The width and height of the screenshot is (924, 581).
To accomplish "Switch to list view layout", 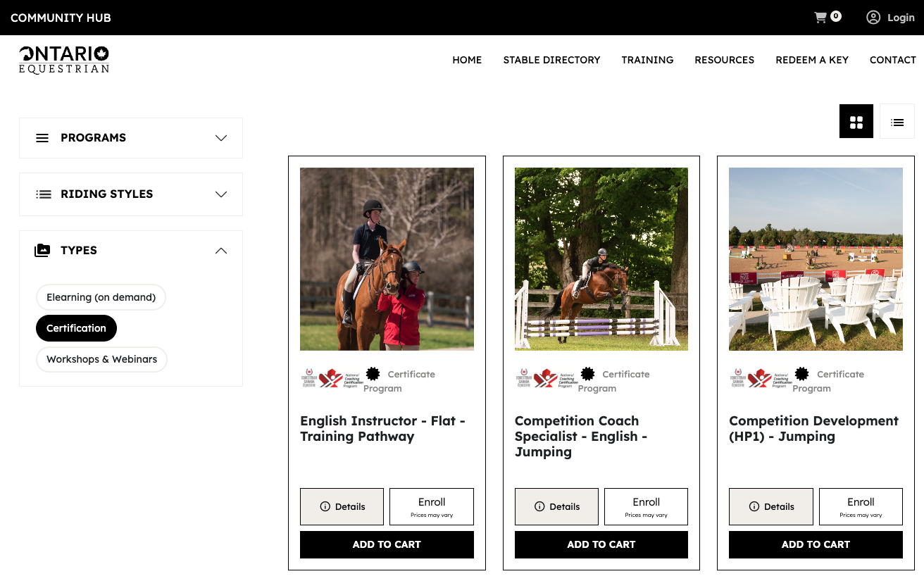I will (897, 122).
